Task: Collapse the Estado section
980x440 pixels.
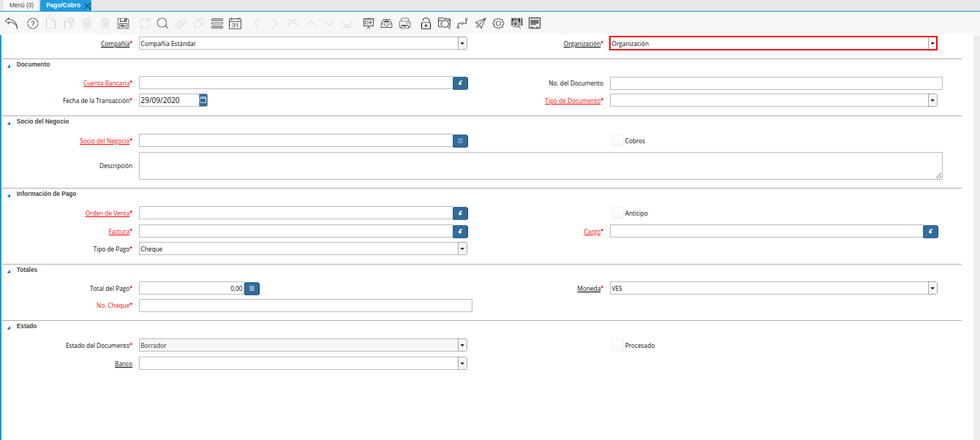Action: pyautogui.click(x=10, y=327)
